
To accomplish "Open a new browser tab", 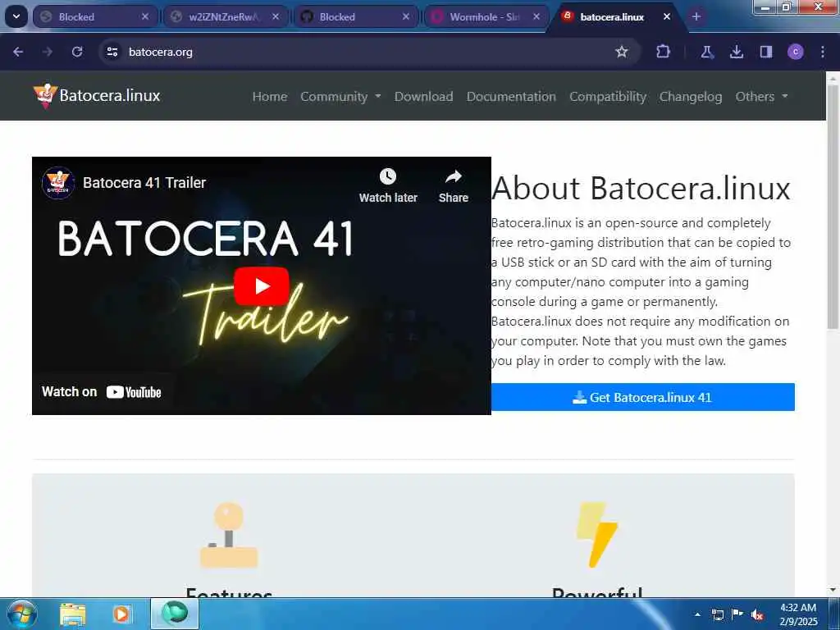I will (696, 16).
